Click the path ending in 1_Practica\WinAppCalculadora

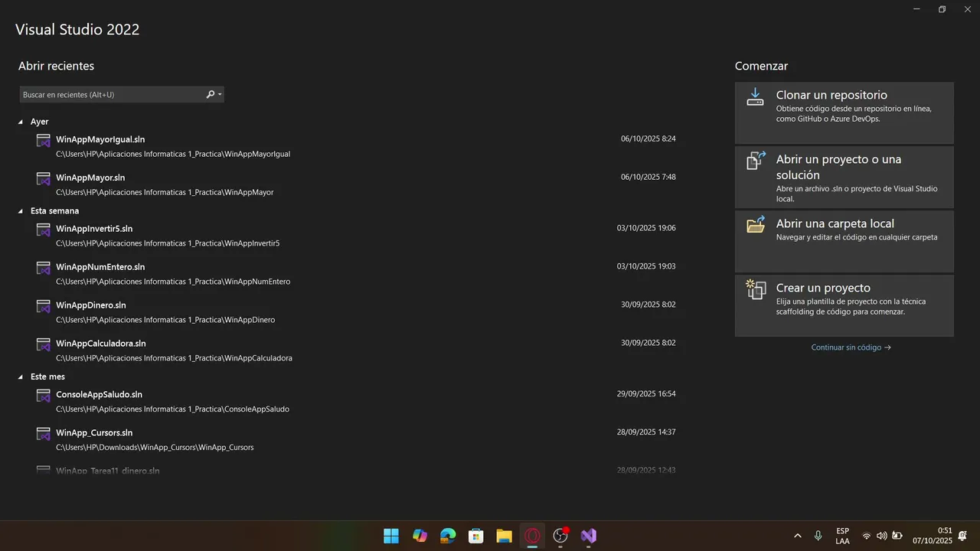coord(174,358)
